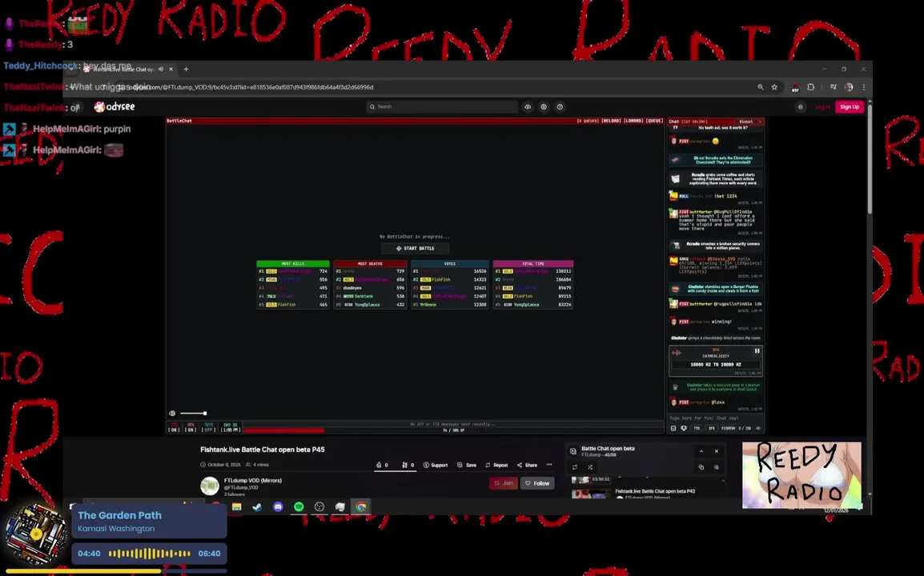Click the Share button under video

527,465
